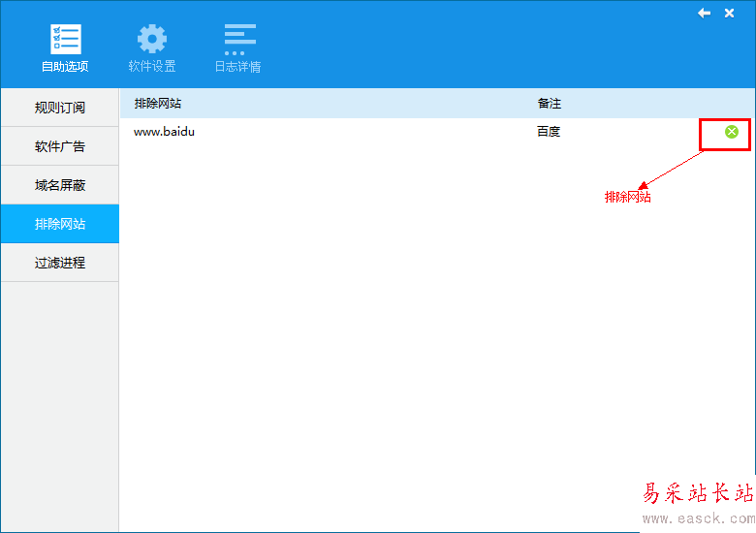Click the back arrow icon
Viewport: 756px width, 533px height.
(704, 13)
